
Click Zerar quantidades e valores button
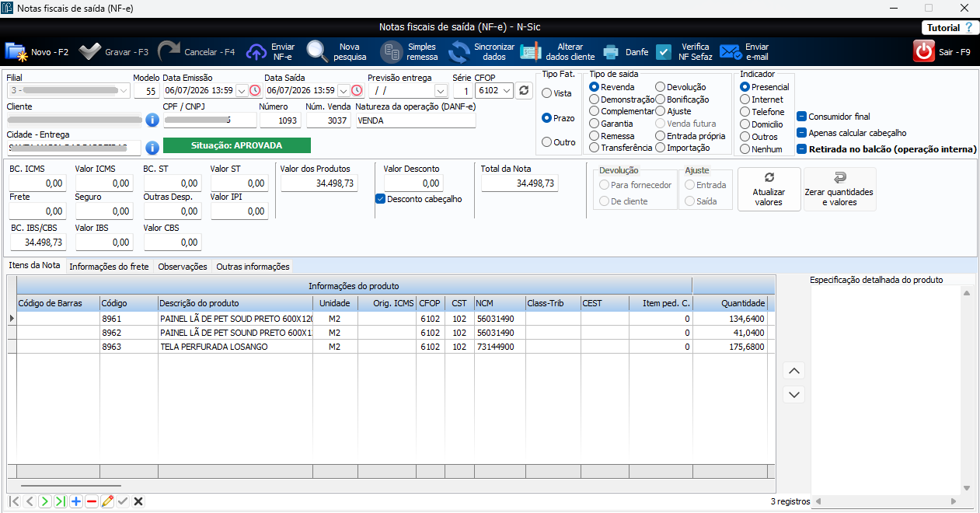coord(839,189)
